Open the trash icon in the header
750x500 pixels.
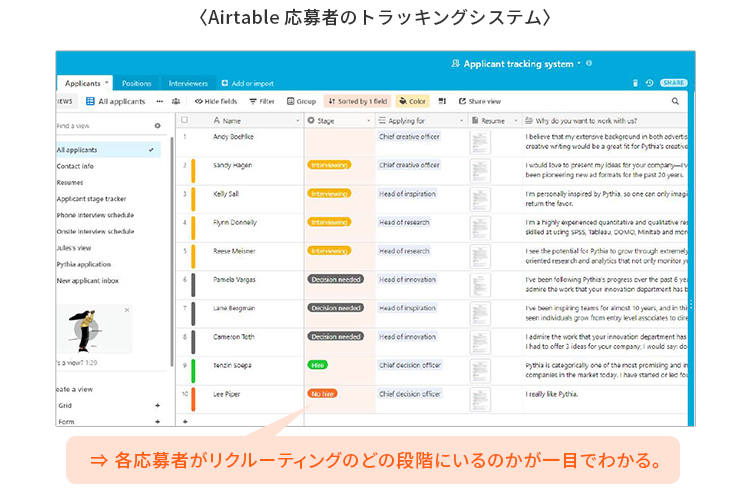click(x=635, y=83)
